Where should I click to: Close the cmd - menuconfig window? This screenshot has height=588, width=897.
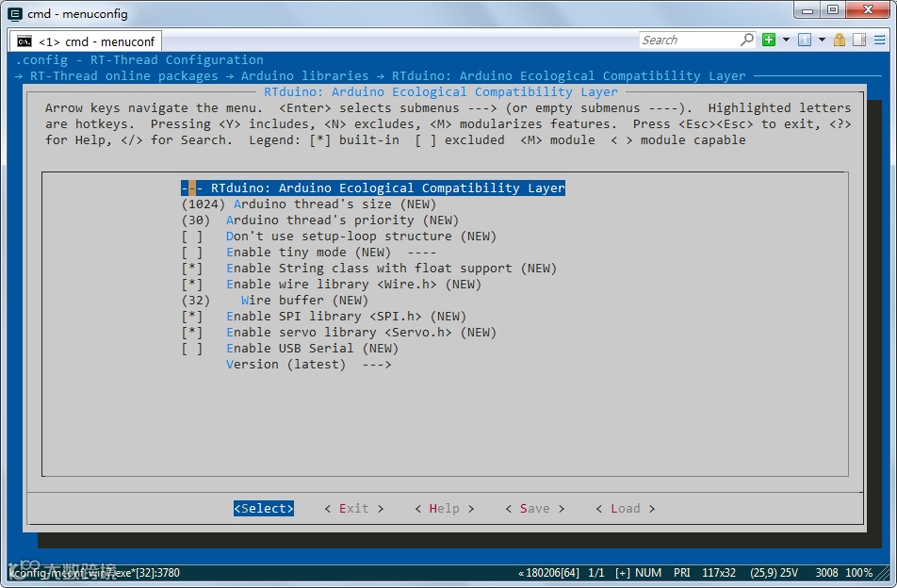click(x=869, y=10)
